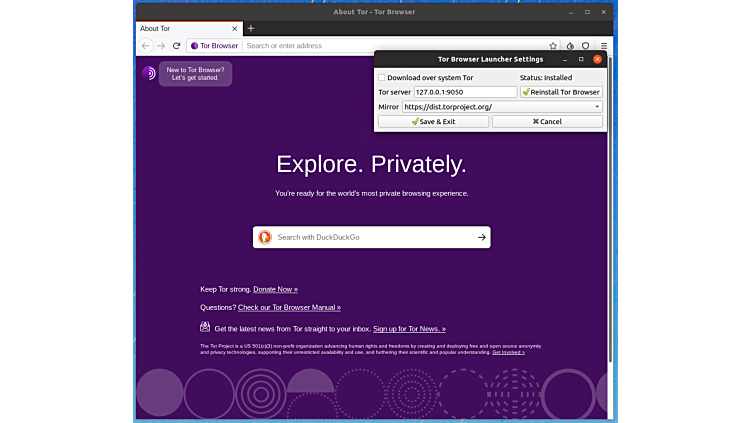Click the DuckDuckGo search arrow
The width and height of the screenshot is (752, 423).
point(481,237)
